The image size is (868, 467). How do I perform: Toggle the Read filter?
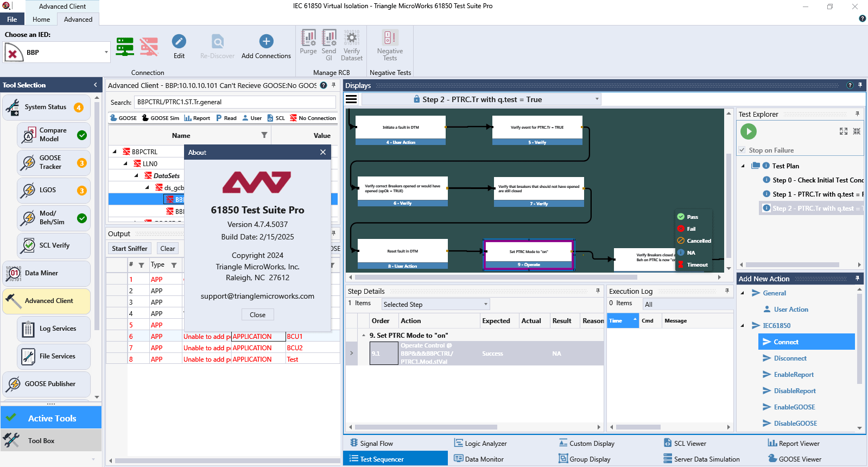coord(226,118)
